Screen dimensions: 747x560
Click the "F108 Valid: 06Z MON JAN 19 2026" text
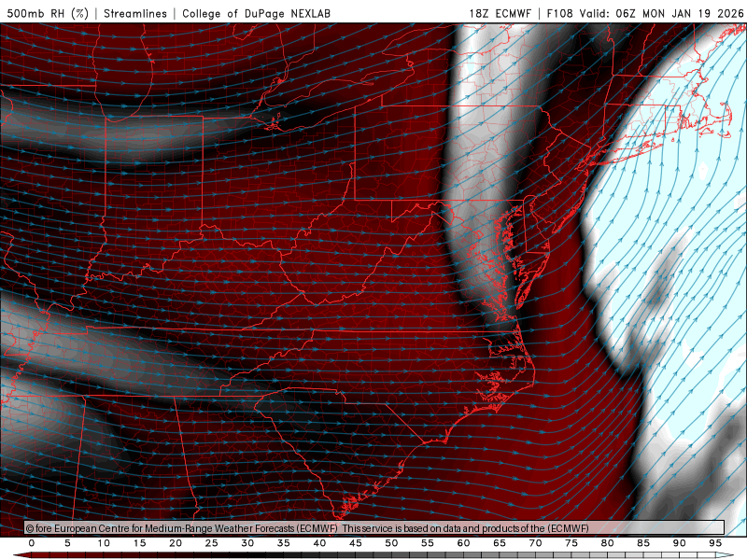pos(645,13)
